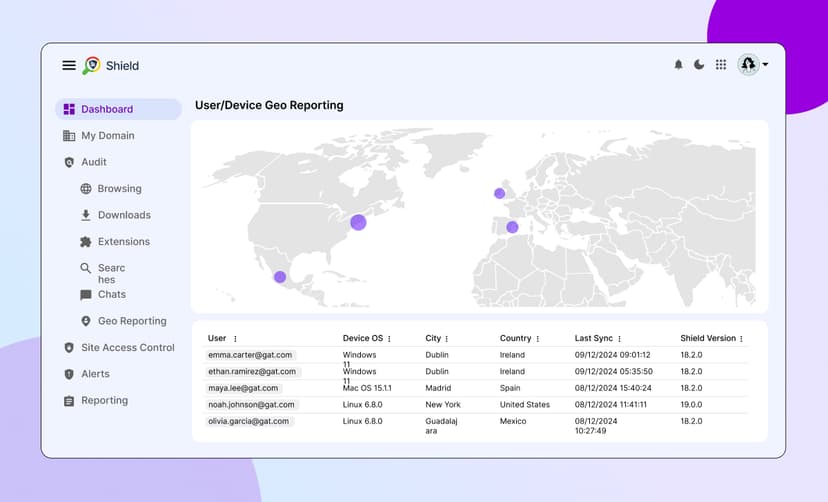Open Last Sync column options menu
Image resolution: width=828 pixels, height=502 pixels.
[619, 339]
